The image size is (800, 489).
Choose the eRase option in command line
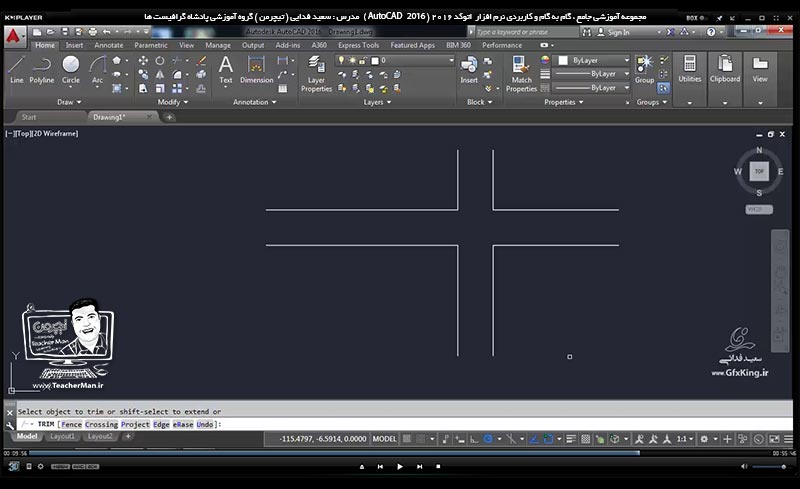coord(183,424)
